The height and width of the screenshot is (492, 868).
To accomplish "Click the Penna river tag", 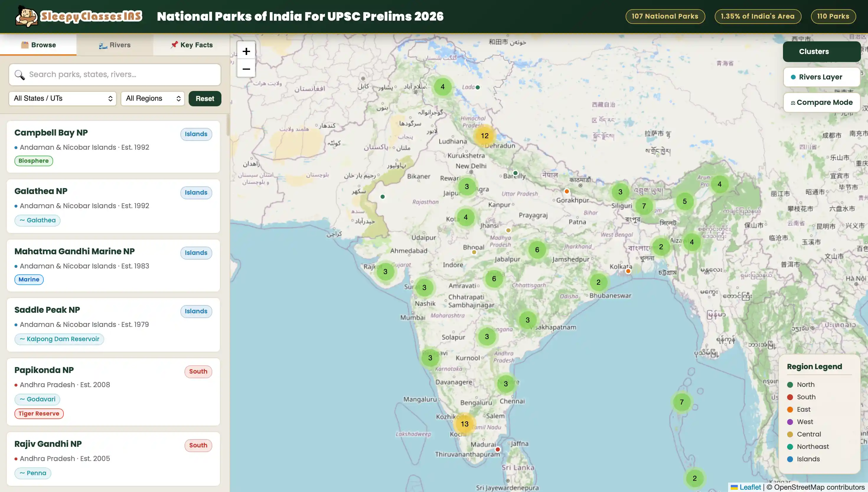I will (x=33, y=473).
